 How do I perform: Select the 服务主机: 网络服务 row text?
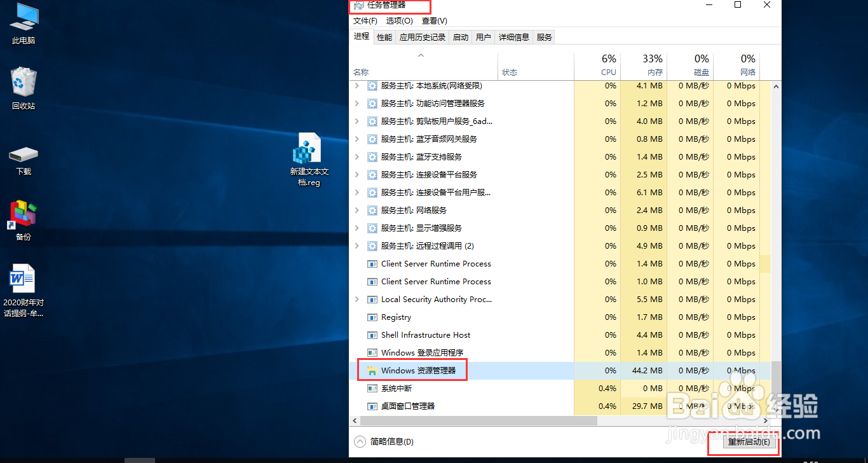(x=414, y=211)
